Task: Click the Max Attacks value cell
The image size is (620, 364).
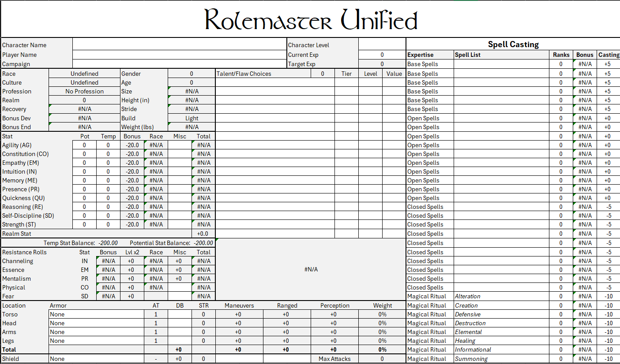Action: (382, 359)
